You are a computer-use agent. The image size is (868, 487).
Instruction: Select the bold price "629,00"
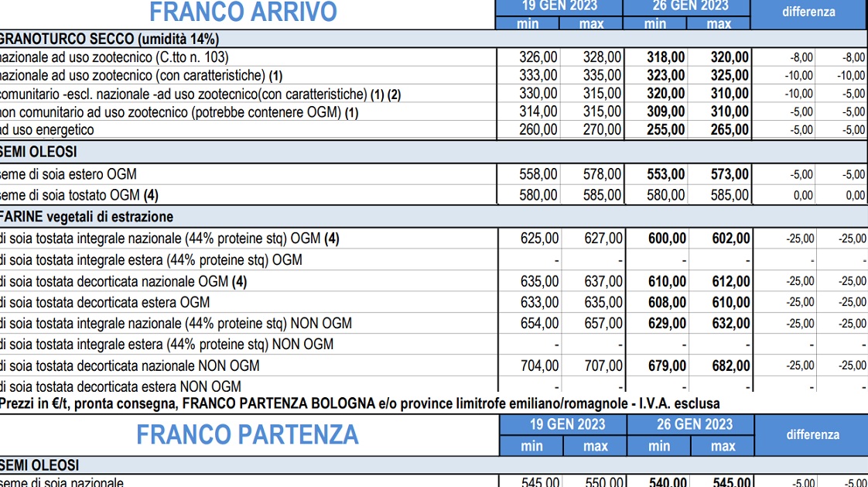pyautogui.click(x=668, y=323)
